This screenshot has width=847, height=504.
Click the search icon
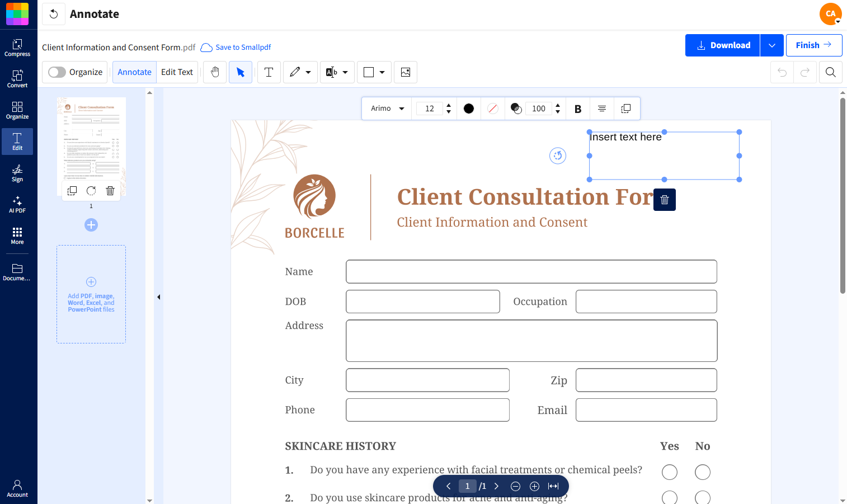click(831, 72)
